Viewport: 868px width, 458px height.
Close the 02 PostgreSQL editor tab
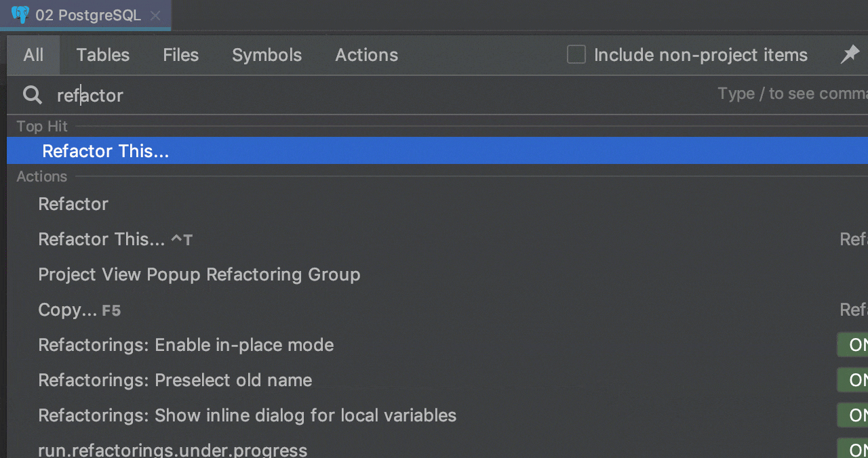(155, 16)
